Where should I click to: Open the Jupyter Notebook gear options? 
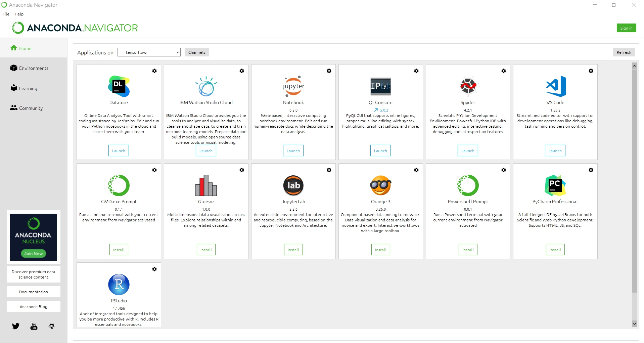tap(329, 71)
